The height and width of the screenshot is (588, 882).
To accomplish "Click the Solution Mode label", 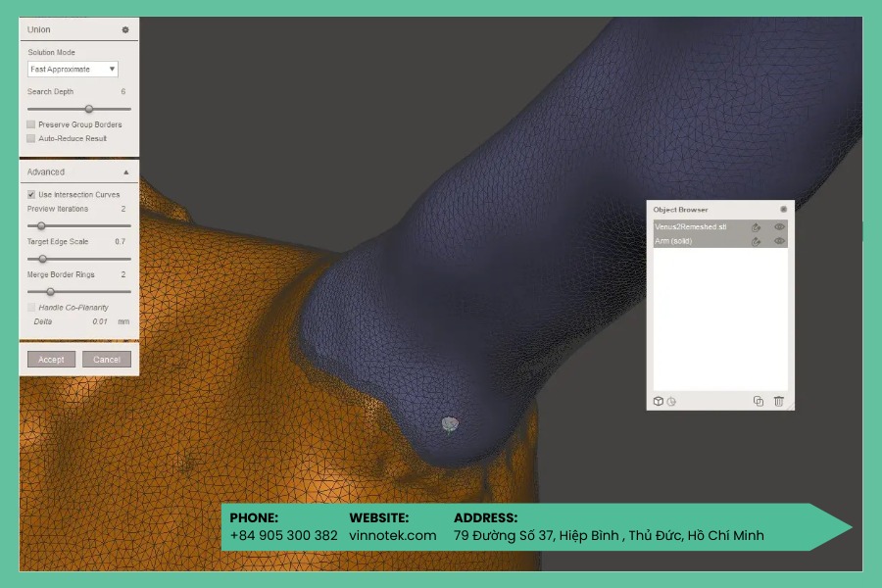I will click(x=51, y=52).
